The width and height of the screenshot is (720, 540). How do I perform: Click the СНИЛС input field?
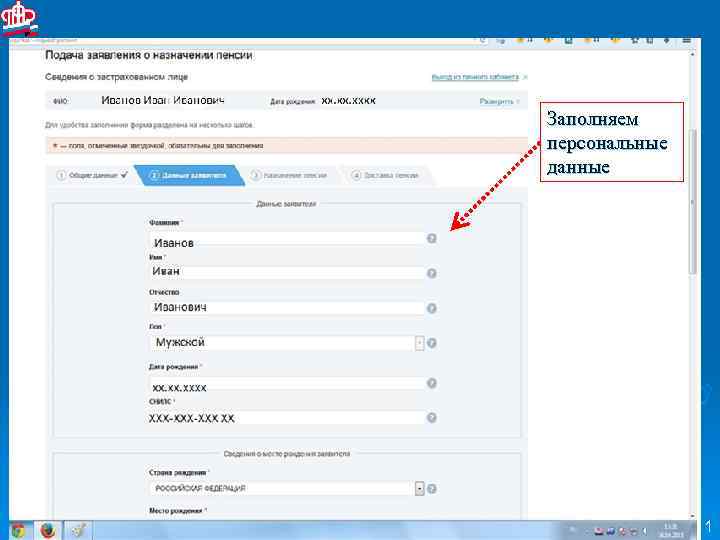pyautogui.click(x=287, y=418)
